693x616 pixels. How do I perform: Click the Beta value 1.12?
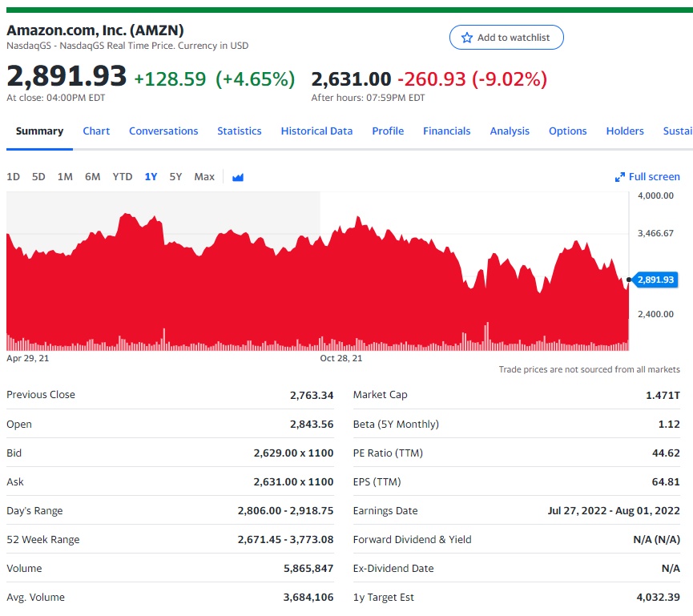pyautogui.click(x=669, y=425)
